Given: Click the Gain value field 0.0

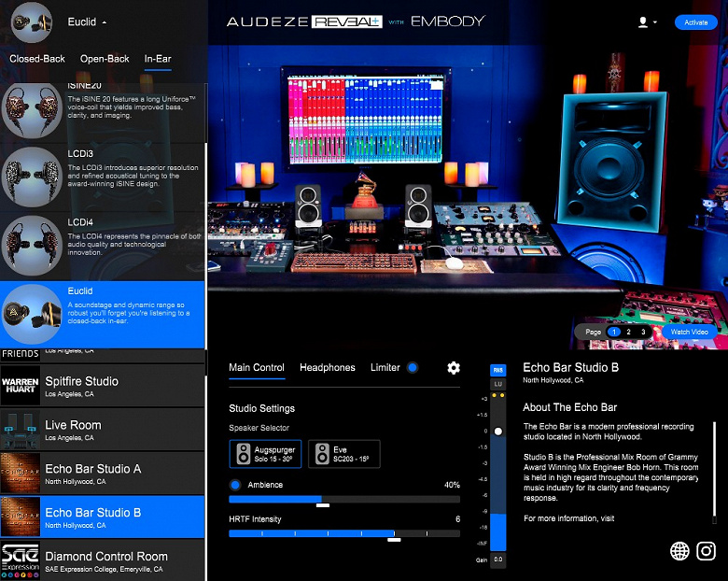Looking at the screenshot, I should point(498,560).
